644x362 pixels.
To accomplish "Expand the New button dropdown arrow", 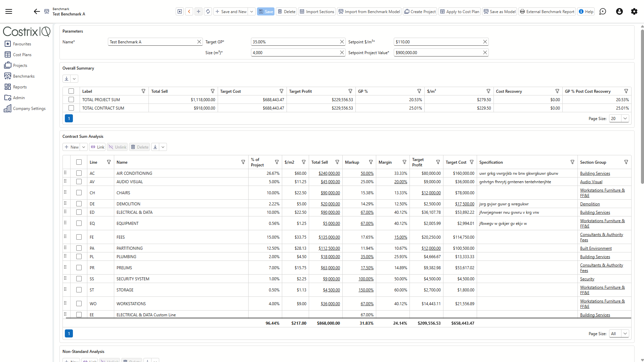I will pyautogui.click(x=84, y=147).
